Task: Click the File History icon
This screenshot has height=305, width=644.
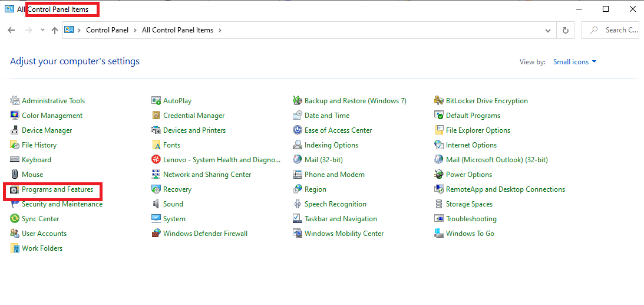Action: pos(15,145)
